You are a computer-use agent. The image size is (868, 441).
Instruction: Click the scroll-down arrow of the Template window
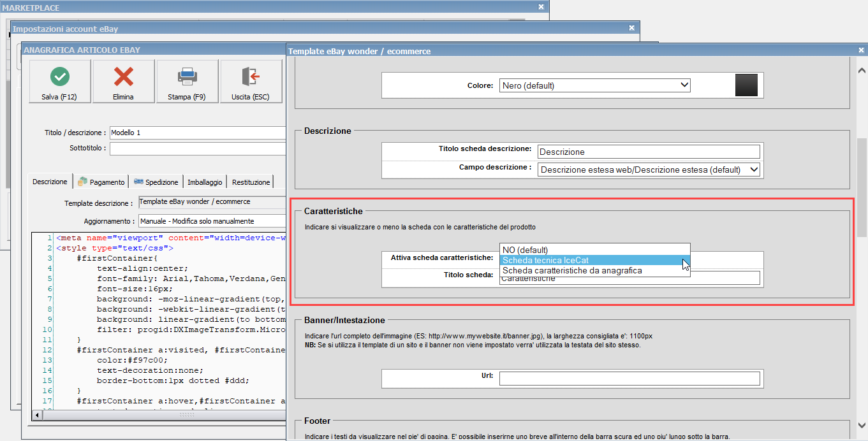click(x=861, y=425)
